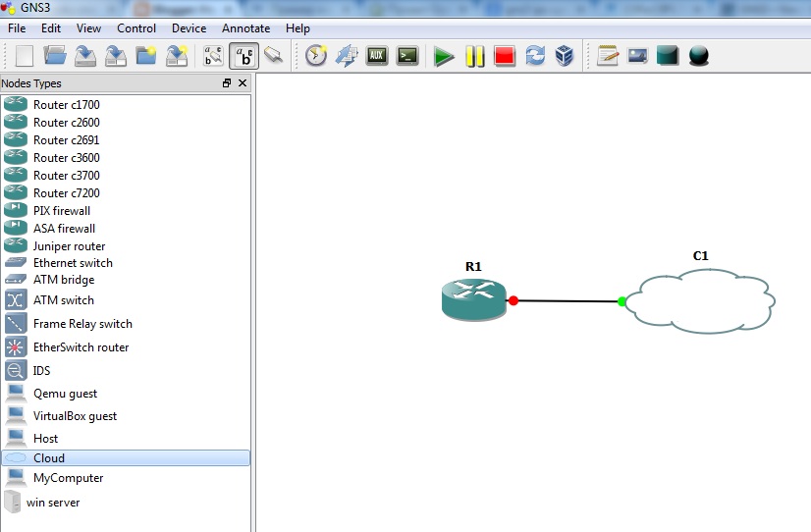Select Ethernet switch node type
Viewport: 811px width, 532px height.
coord(126,263)
